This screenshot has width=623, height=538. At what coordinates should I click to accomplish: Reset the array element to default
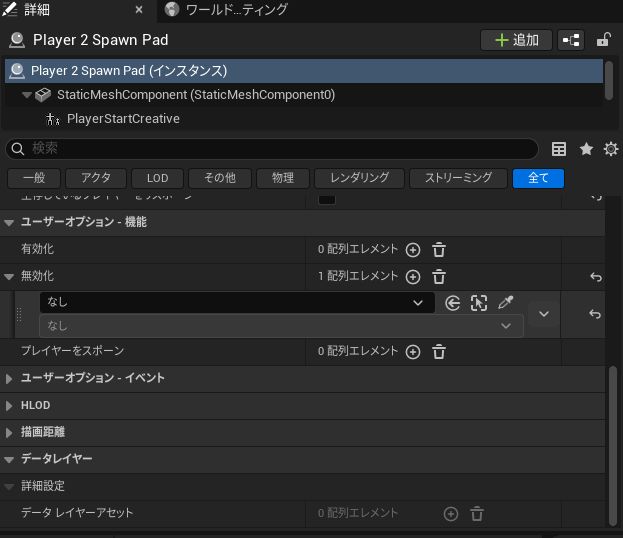point(595,314)
